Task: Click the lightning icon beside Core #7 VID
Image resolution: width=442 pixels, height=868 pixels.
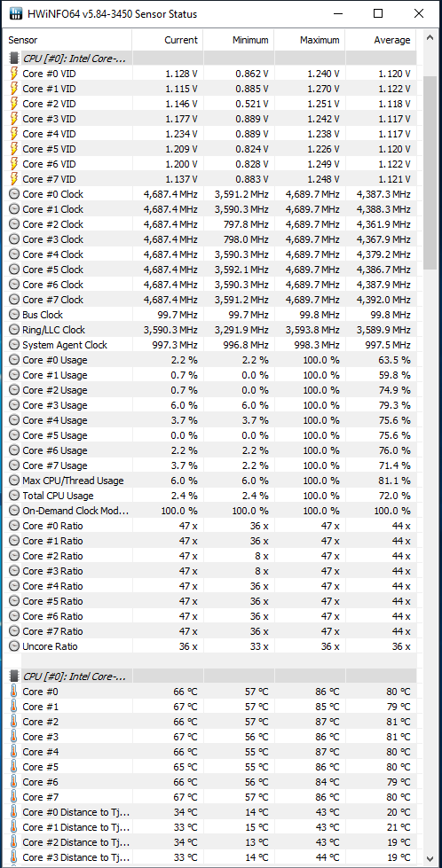Action: (x=14, y=179)
